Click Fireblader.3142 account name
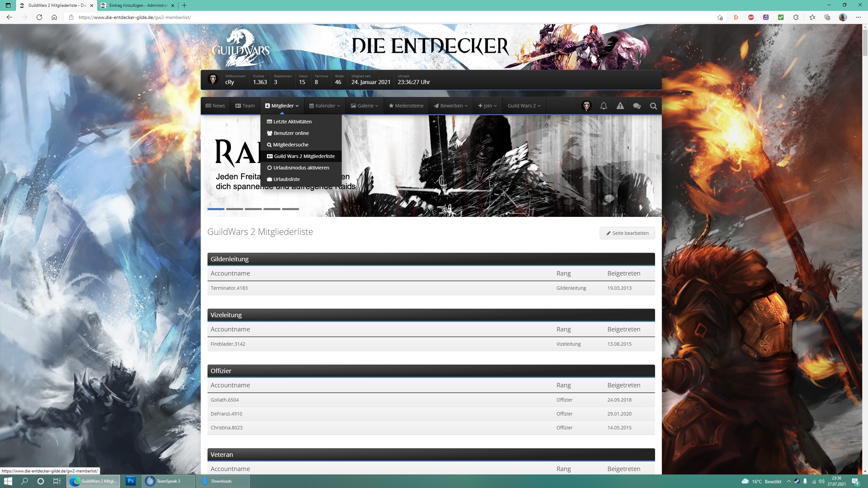 (228, 344)
